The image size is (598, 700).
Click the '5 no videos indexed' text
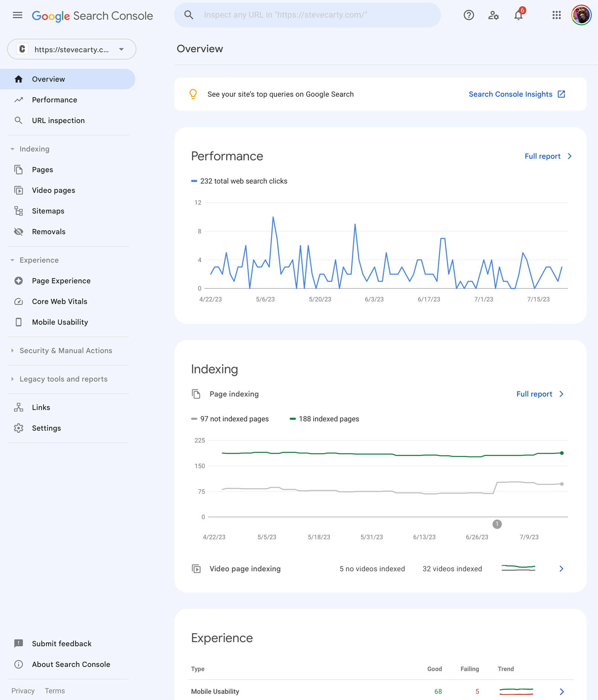click(x=372, y=569)
